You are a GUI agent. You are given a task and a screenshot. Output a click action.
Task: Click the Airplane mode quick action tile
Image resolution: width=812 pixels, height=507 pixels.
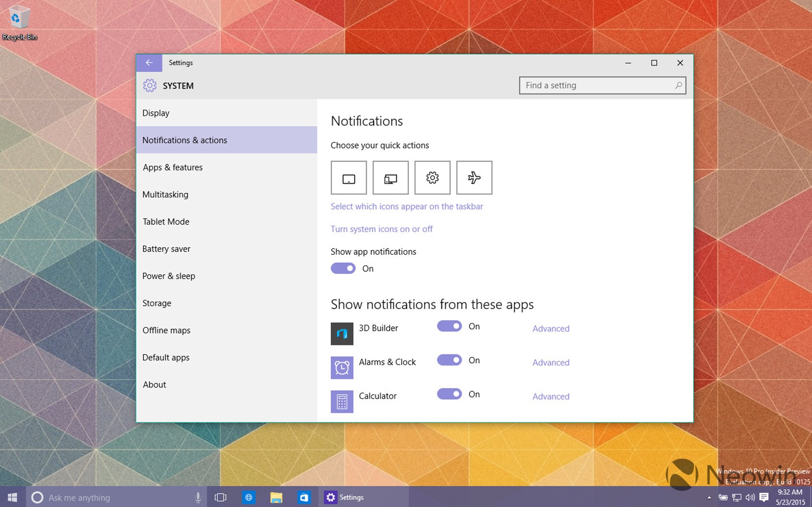click(474, 178)
